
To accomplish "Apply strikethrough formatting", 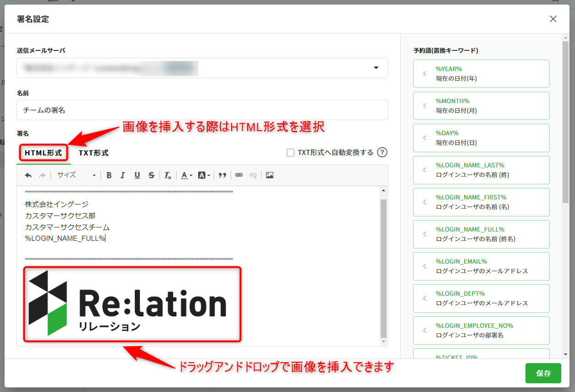I will point(151,175).
